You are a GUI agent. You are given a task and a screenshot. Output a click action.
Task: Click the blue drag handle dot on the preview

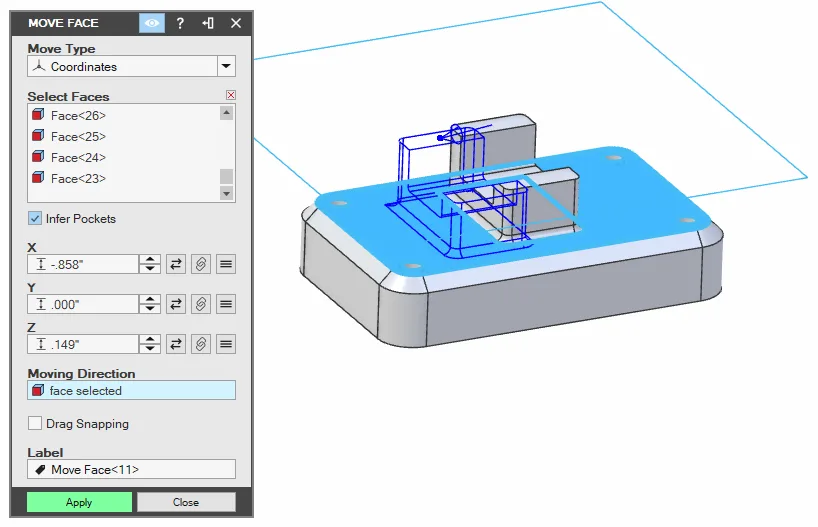tap(440, 138)
